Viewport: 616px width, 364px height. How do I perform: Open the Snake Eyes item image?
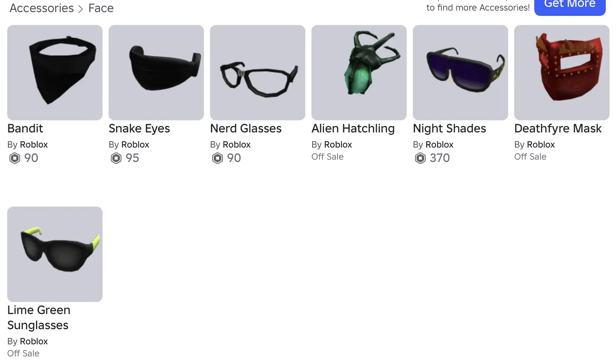coord(156,73)
